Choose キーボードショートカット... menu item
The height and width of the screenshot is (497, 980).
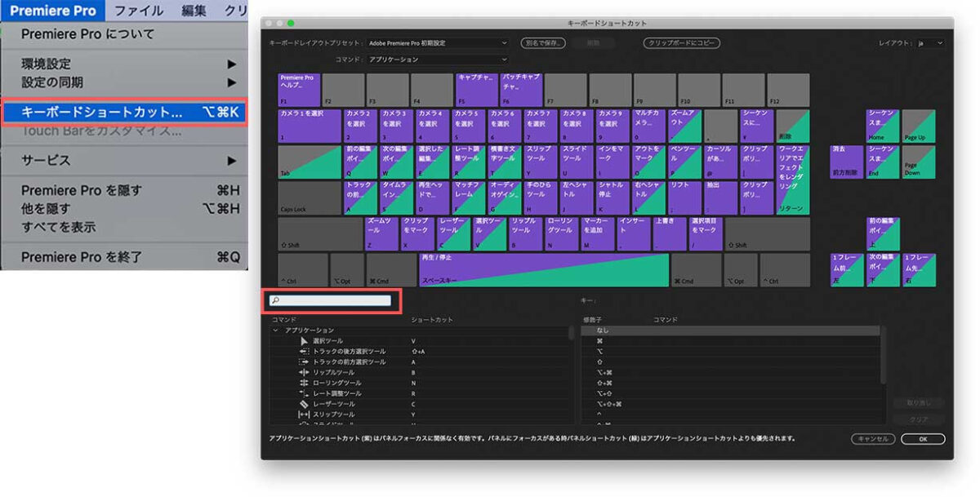pos(124,112)
